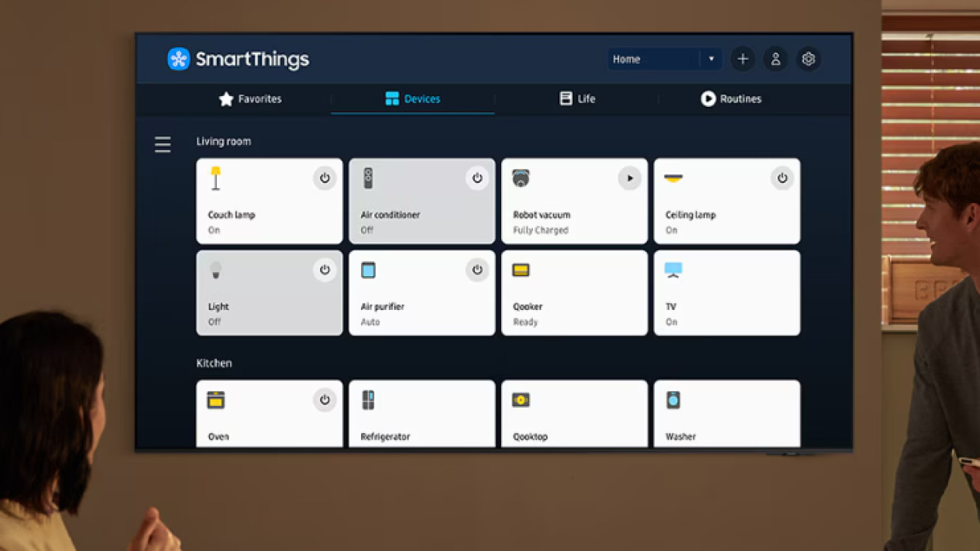Click the Robot vacuum label text
This screenshot has width=980, height=551.
coord(542,215)
